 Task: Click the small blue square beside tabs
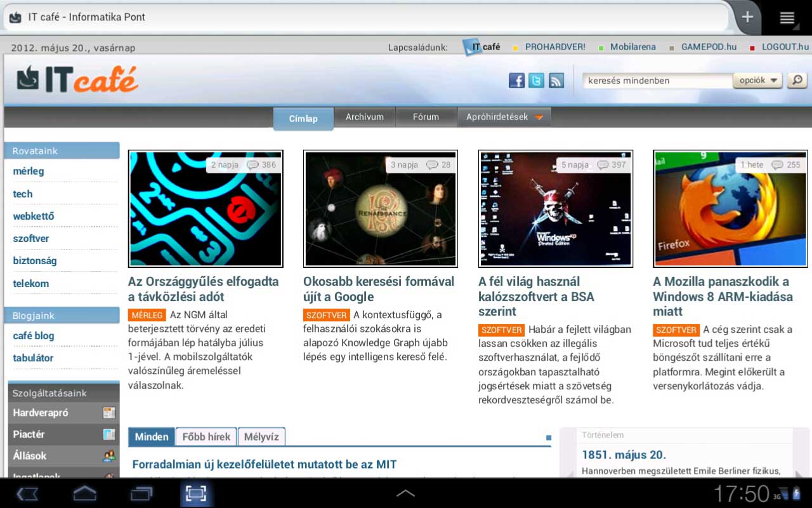(549, 438)
